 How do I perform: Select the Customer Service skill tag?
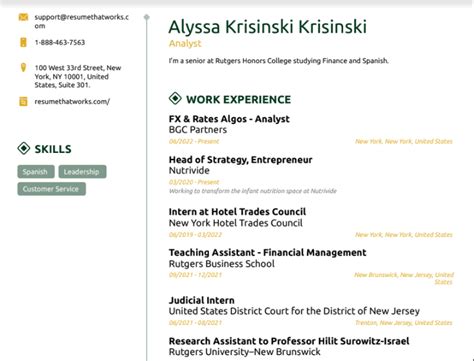pyautogui.click(x=51, y=189)
